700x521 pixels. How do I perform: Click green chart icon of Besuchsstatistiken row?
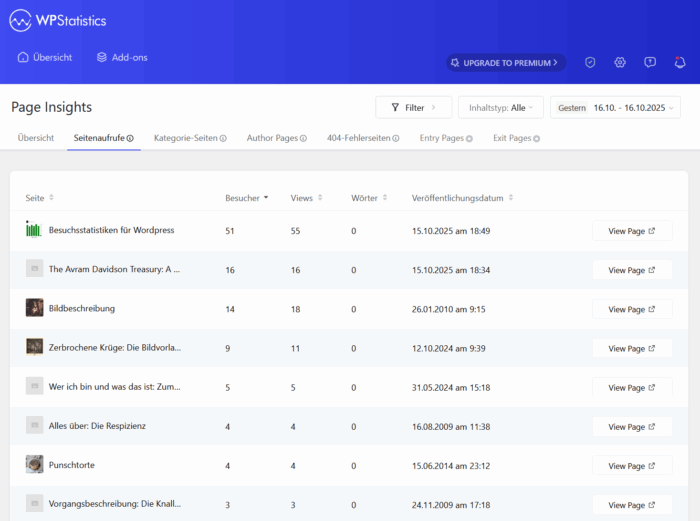(x=34, y=230)
